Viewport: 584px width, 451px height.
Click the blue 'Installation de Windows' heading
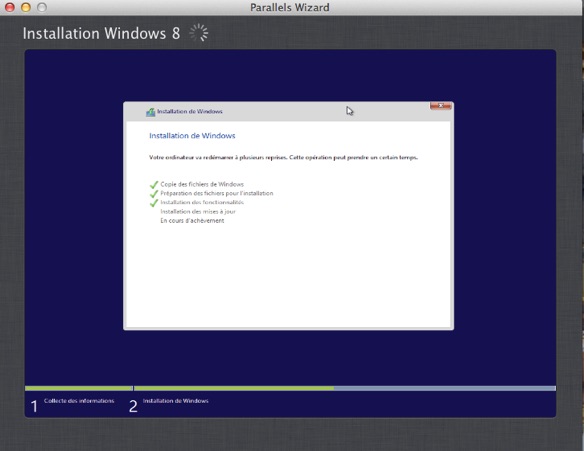pyautogui.click(x=192, y=136)
